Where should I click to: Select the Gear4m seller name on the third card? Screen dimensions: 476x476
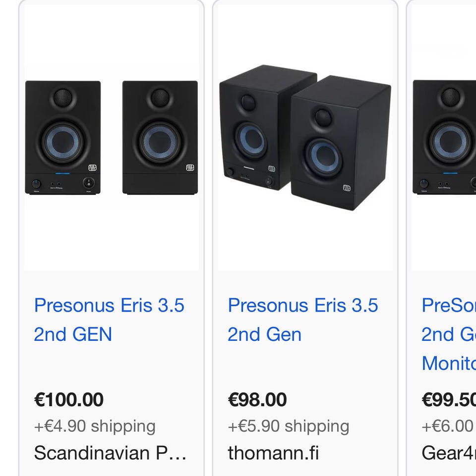pos(449,453)
